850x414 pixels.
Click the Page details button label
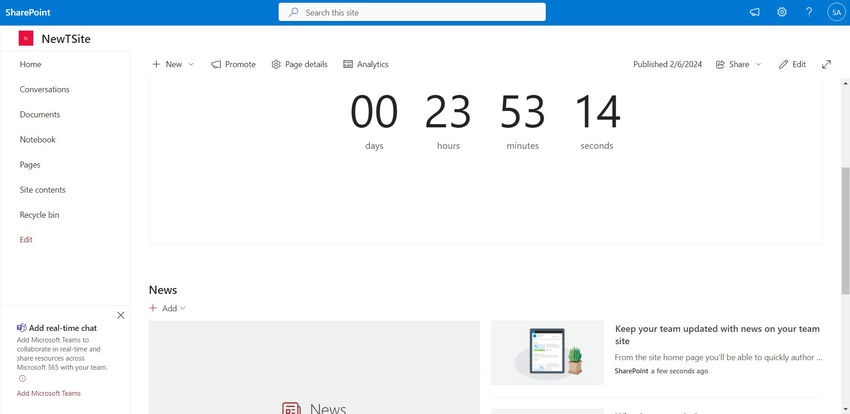[306, 64]
